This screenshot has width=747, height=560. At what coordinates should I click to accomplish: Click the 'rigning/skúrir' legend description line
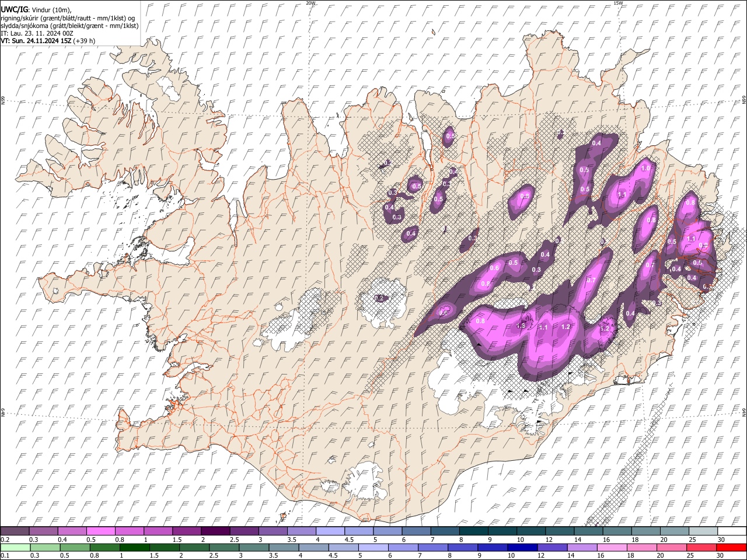[68, 18]
